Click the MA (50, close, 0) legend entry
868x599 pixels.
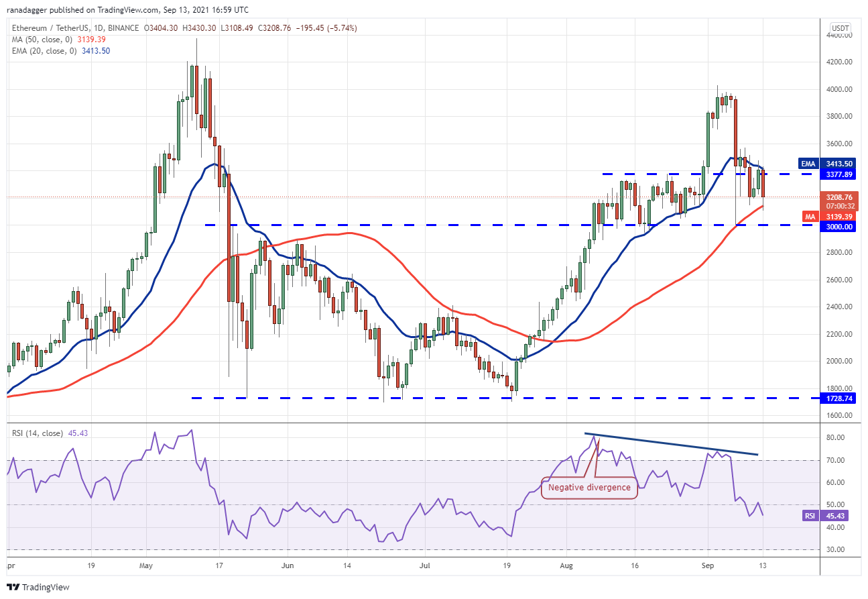[x=42, y=40]
